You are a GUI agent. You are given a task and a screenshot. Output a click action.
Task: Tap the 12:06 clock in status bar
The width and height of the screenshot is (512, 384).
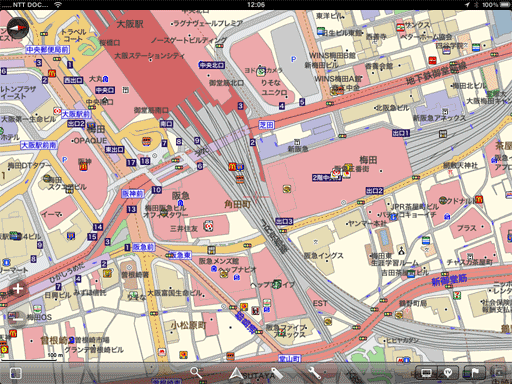pyautogui.click(x=256, y=5)
